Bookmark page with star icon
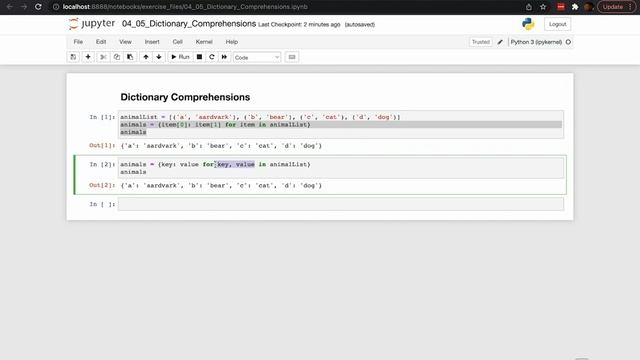Screen dimensions: 640x360 [x=543, y=7]
